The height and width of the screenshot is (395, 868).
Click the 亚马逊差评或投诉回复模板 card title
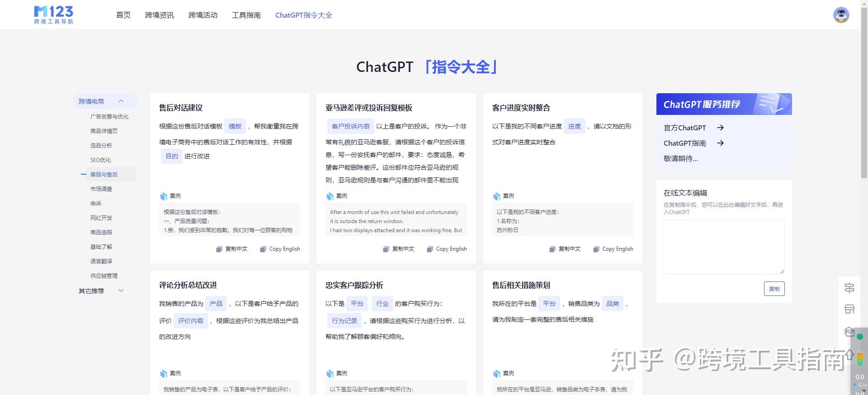pos(369,108)
